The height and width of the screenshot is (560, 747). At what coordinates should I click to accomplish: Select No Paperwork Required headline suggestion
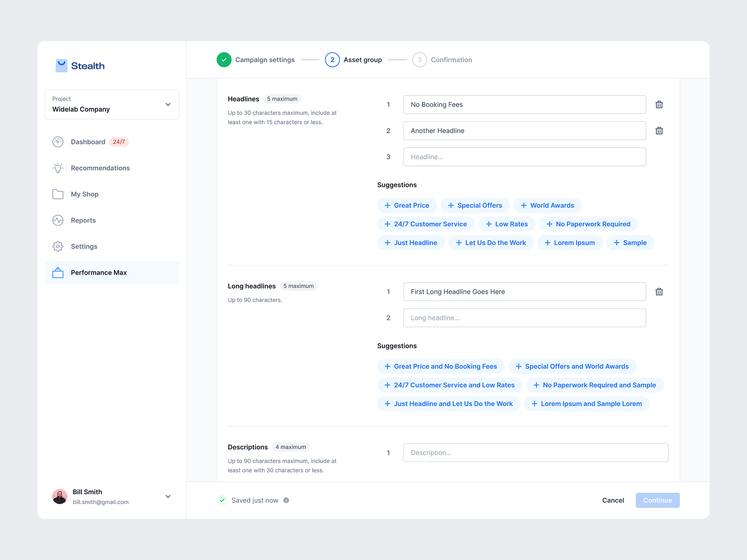click(588, 223)
